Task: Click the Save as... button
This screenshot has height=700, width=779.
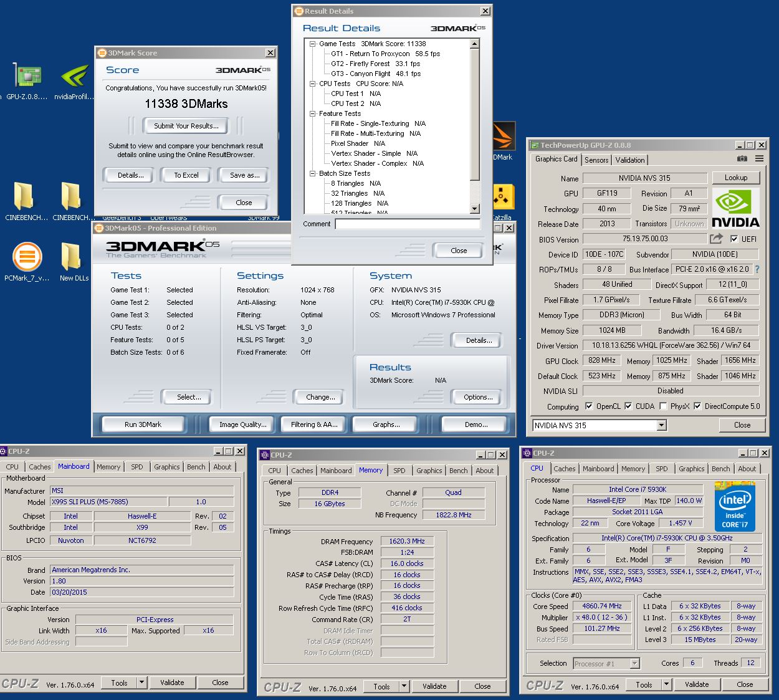Action: [244, 175]
